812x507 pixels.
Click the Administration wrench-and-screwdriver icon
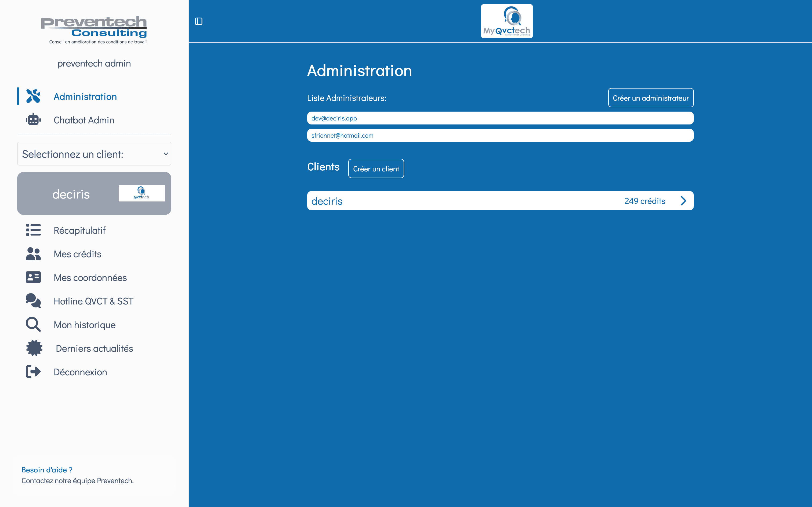pos(33,96)
